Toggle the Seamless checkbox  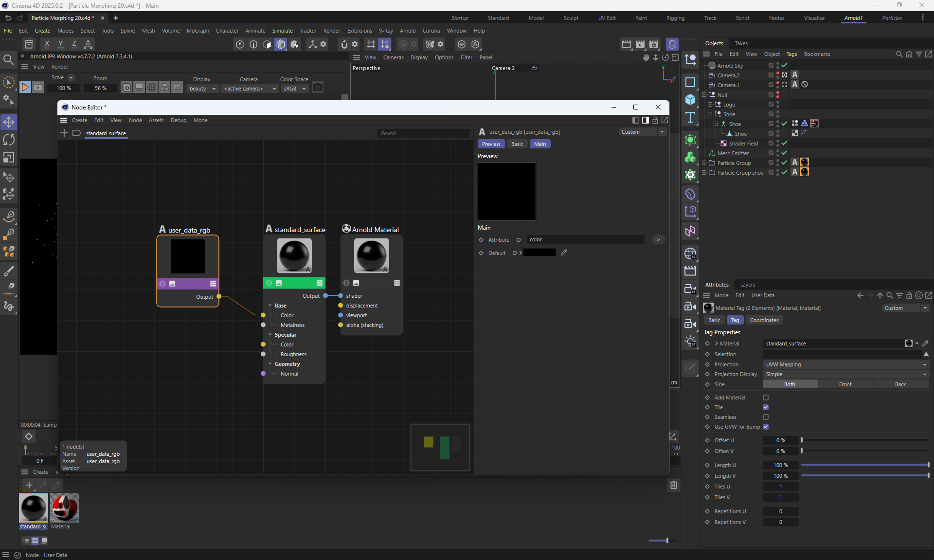point(766,417)
